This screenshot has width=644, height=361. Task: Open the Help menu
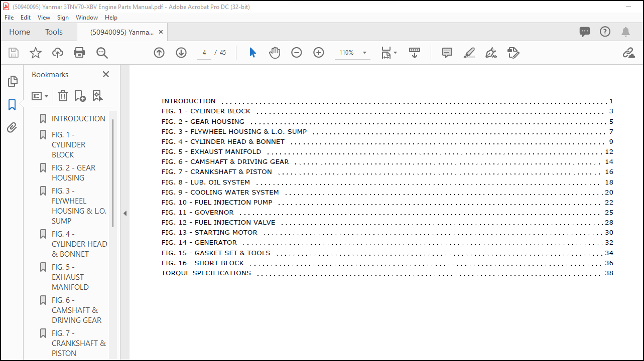[111, 17]
